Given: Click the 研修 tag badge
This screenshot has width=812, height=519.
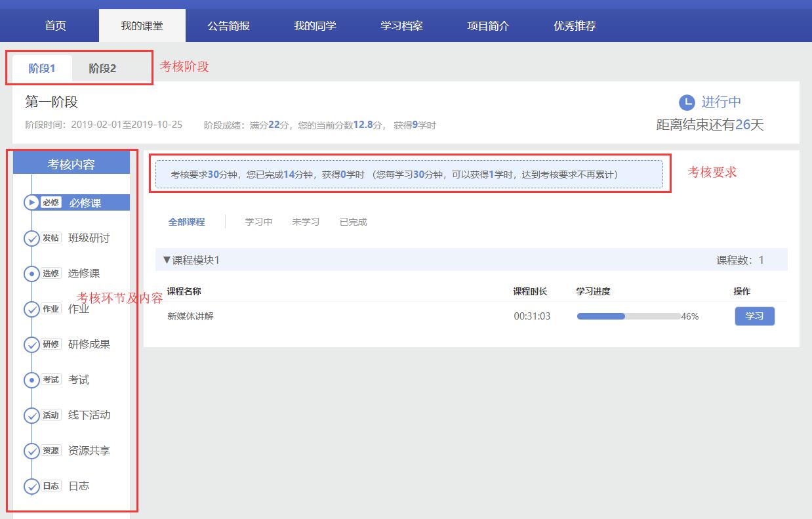Looking at the screenshot, I should (x=51, y=344).
